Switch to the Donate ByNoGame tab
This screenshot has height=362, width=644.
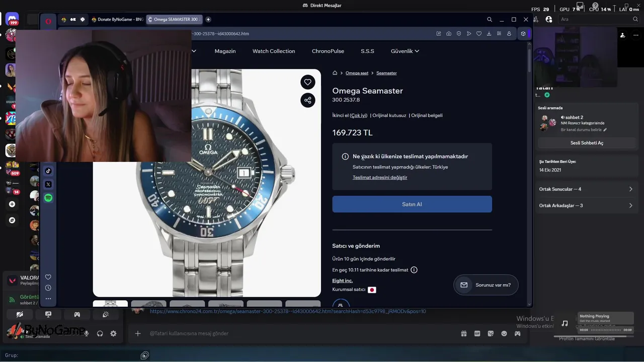[x=118, y=20]
